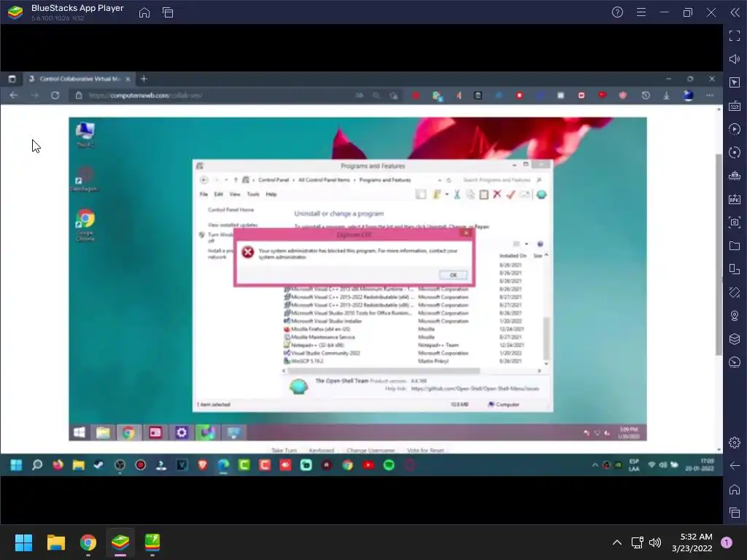This screenshot has height=560, width=747.
Task: Click the browser refresh button
Action: [x=55, y=96]
